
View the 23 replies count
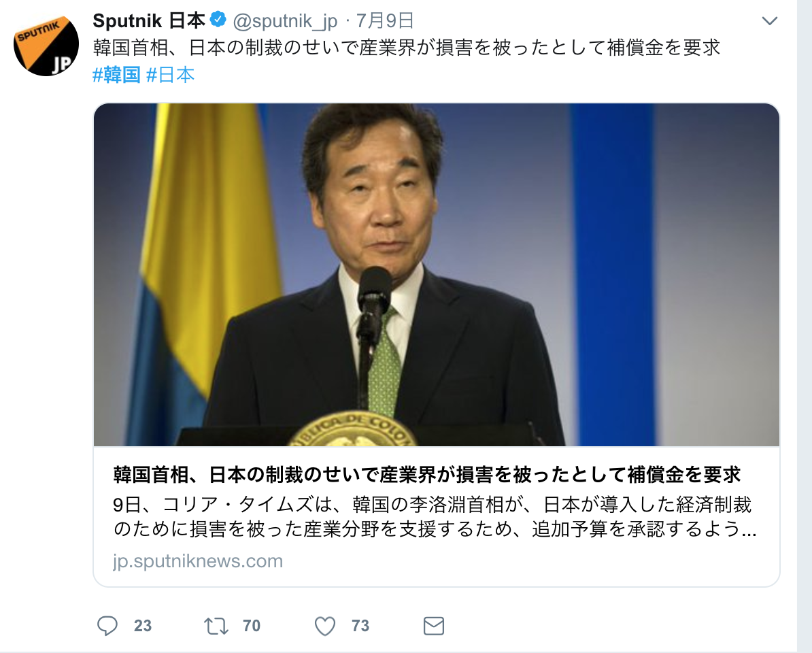[143, 626]
